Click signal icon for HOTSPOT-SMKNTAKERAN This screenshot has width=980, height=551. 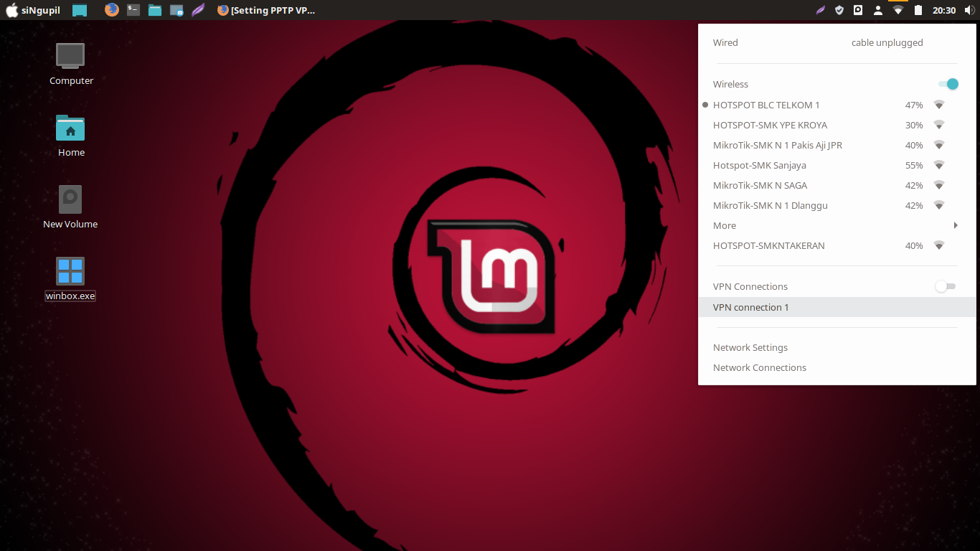click(938, 245)
